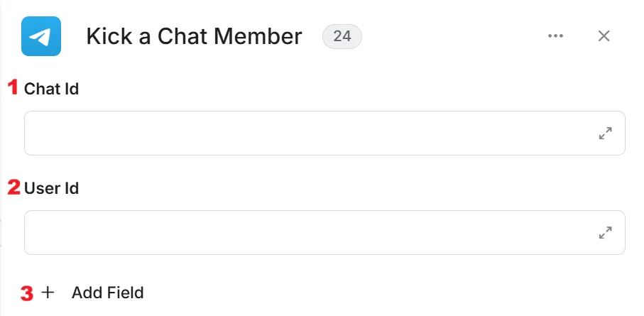
Task: Focus the empty User Id input box
Action: tap(324, 233)
